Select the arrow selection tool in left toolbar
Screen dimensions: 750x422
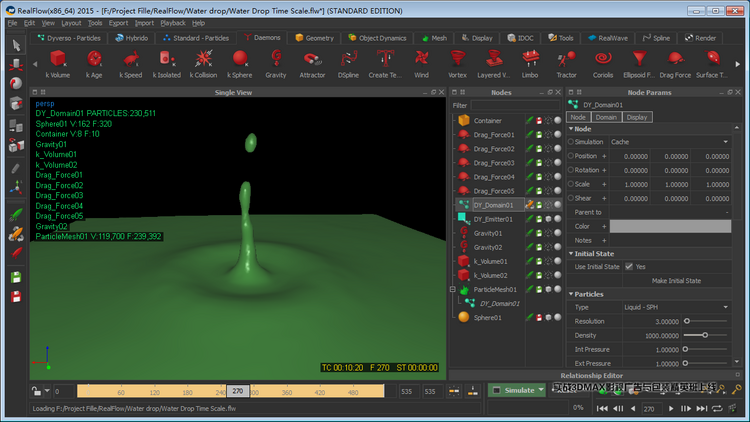tap(16, 45)
